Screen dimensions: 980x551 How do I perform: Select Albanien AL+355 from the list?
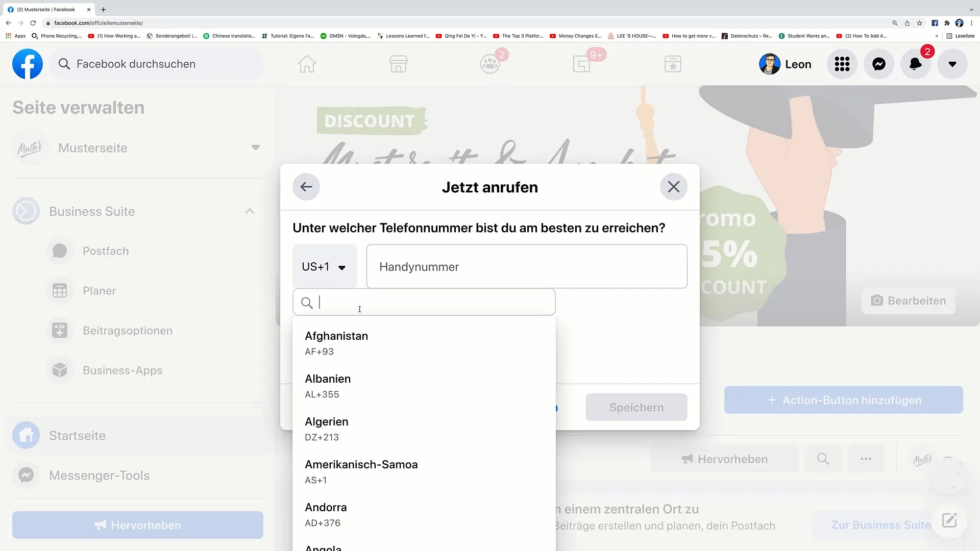[424, 386]
